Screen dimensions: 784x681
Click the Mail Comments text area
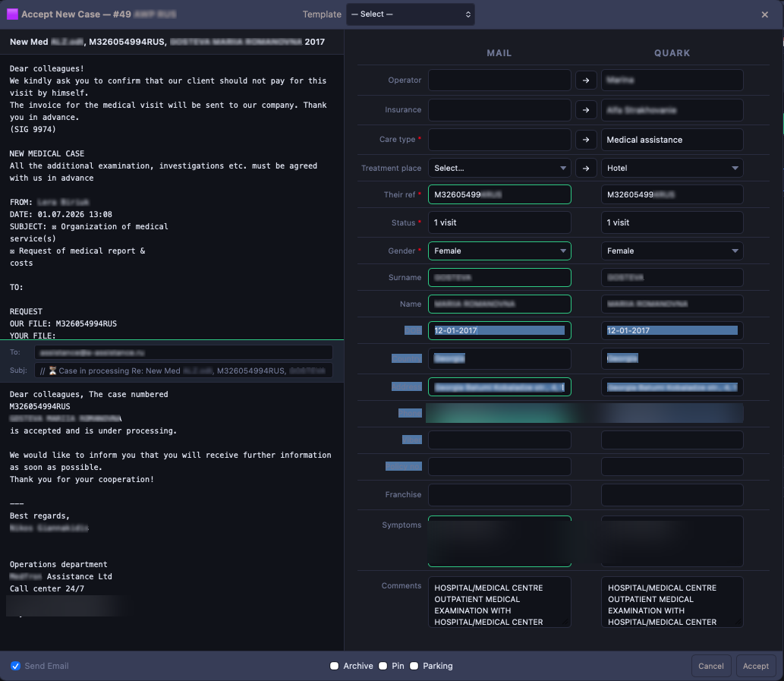(499, 602)
